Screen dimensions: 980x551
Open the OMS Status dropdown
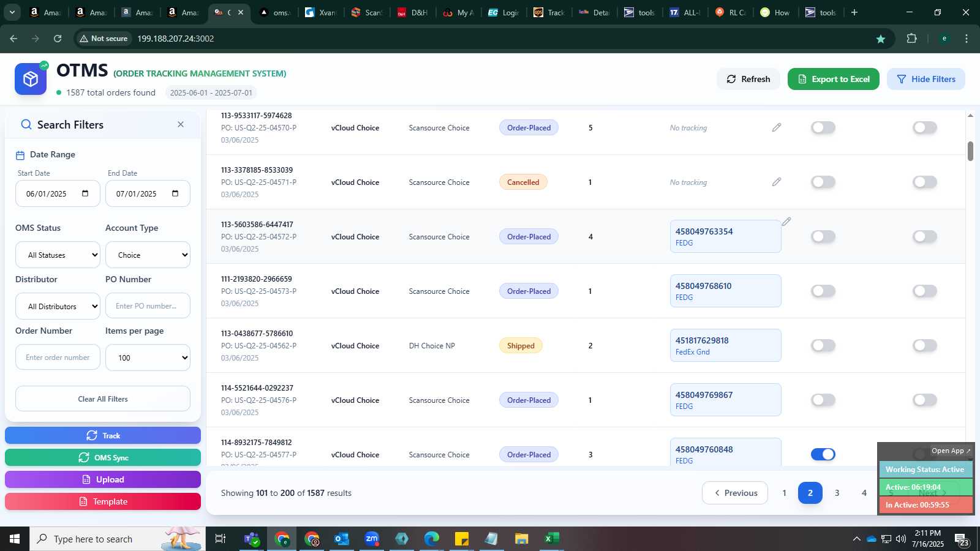(x=58, y=255)
